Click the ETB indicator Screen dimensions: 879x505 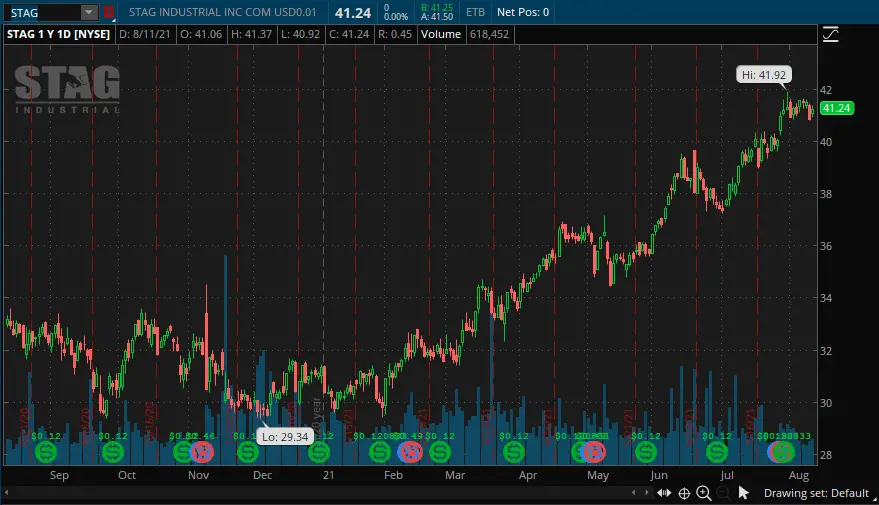475,12
